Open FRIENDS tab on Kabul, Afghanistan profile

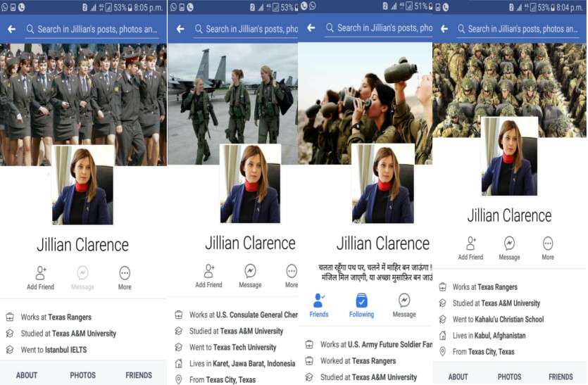(561, 377)
